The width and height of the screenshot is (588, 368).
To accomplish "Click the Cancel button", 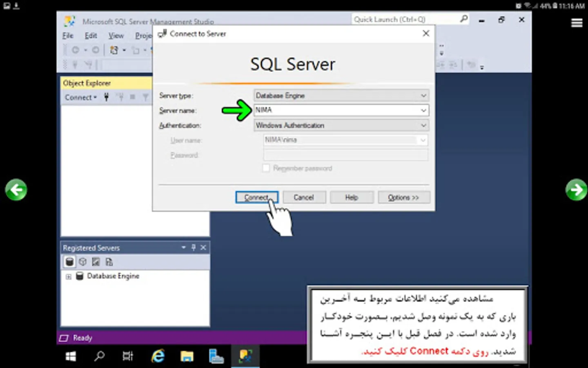I will click(x=304, y=197).
